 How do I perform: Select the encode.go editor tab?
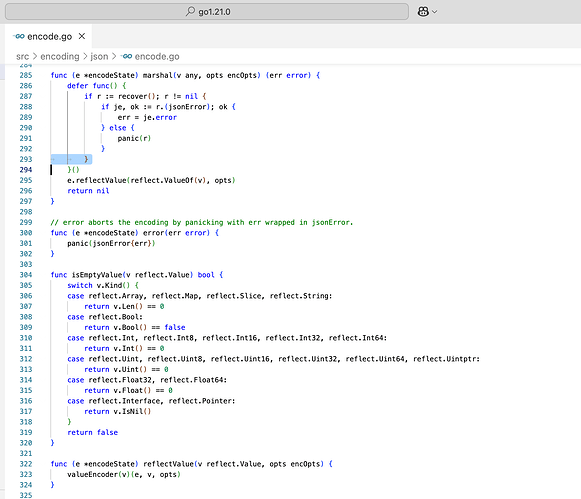click(49, 36)
